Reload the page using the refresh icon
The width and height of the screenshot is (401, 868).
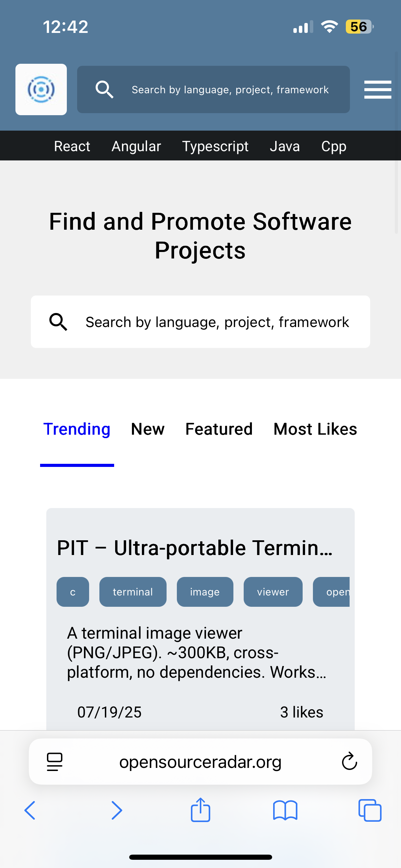(348, 762)
